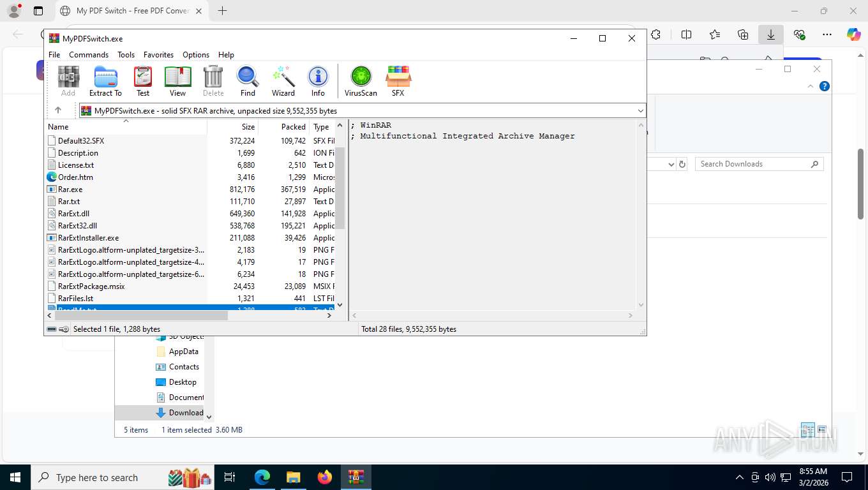Sort file list by Name column
868x490 pixels.
(x=126, y=126)
